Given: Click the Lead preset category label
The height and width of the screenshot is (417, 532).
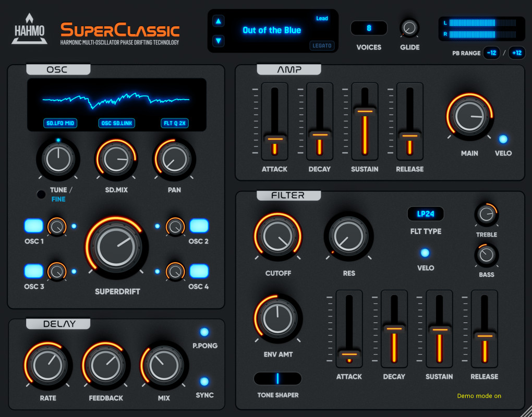Looking at the screenshot, I should coord(322,18).
